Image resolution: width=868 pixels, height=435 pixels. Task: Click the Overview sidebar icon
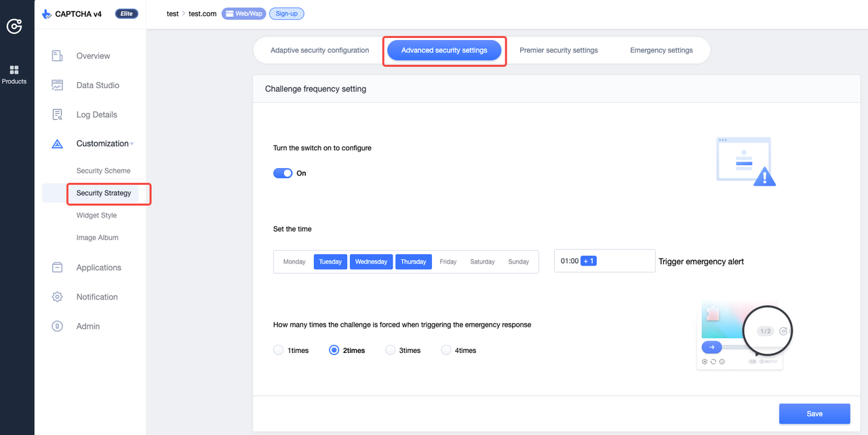58,56
